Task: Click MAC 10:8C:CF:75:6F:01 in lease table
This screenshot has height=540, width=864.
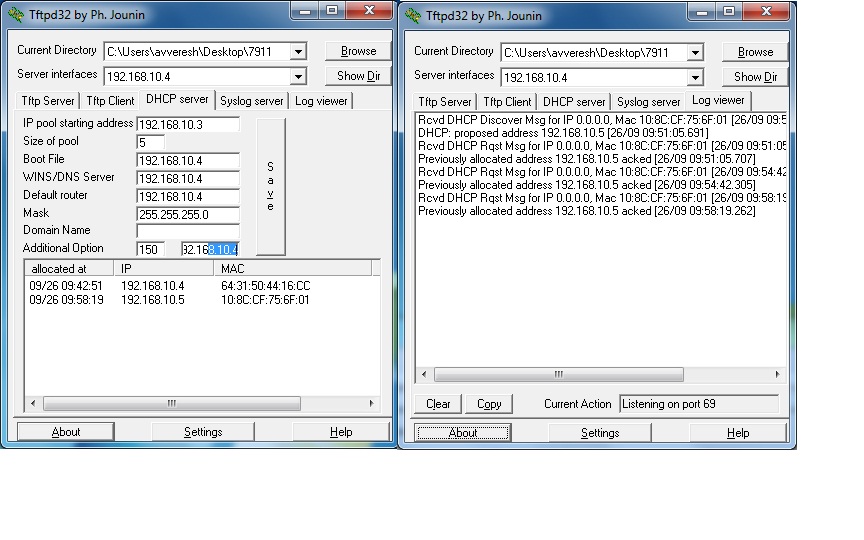Action: [265, 300]
